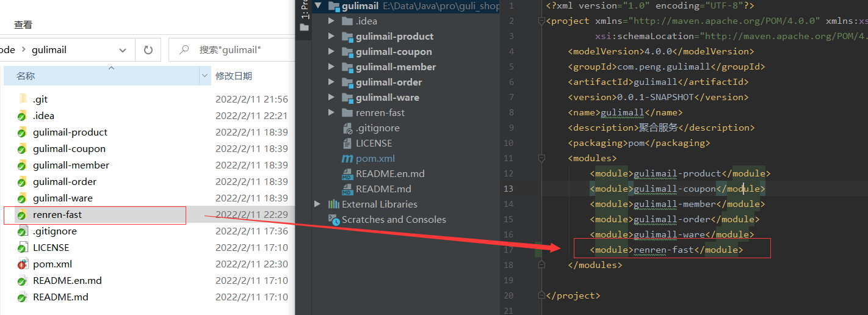The height and width of the screenshot is (315, 868).
Task: Click the date 2022/2/11 22:30 for pom.xml
Action: (x=251, y=264)
